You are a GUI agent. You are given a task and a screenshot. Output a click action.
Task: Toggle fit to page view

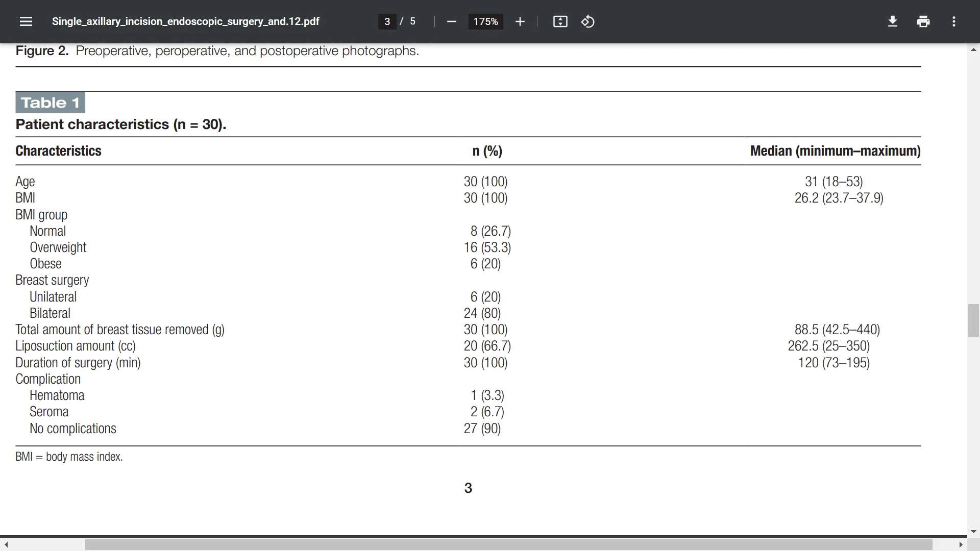coord(560,21)
